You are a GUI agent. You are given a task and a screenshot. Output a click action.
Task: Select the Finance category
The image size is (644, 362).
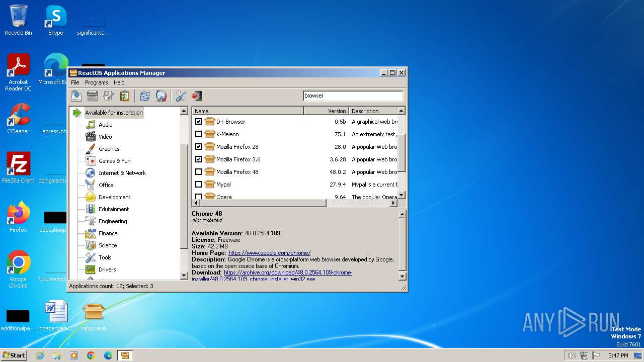click(x=108, y=233)
